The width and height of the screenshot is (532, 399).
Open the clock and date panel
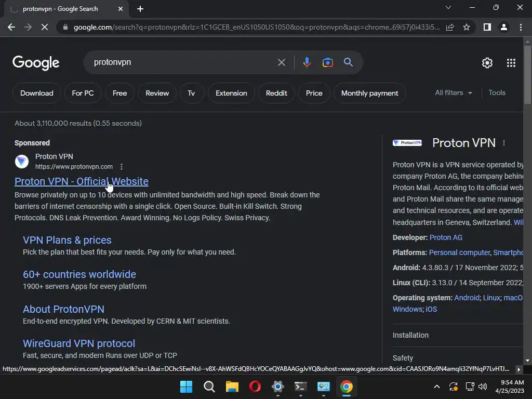pos(510,387)
